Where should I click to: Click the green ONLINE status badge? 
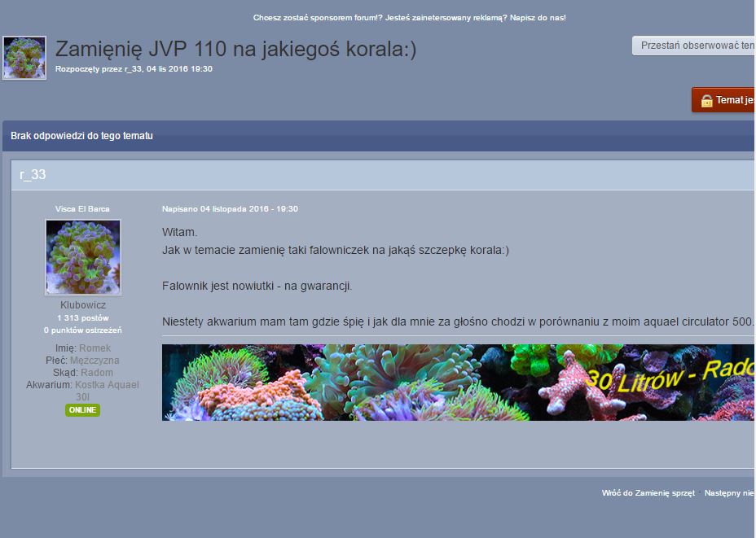tap(82, 410)
